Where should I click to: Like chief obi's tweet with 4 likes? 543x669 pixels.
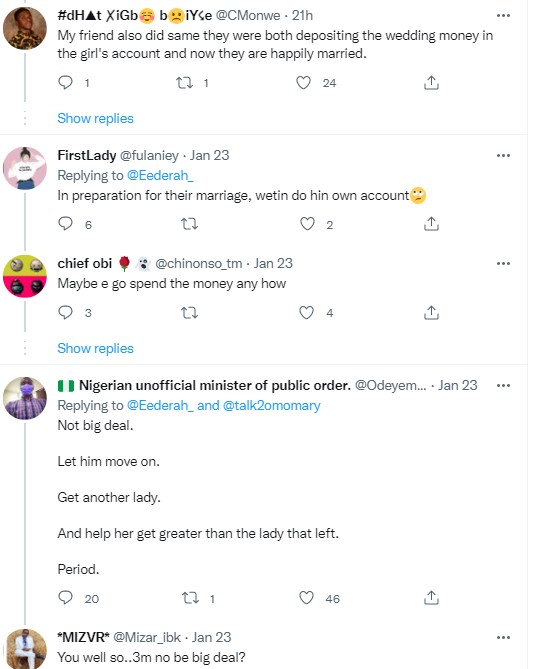(x=306, y=313)
